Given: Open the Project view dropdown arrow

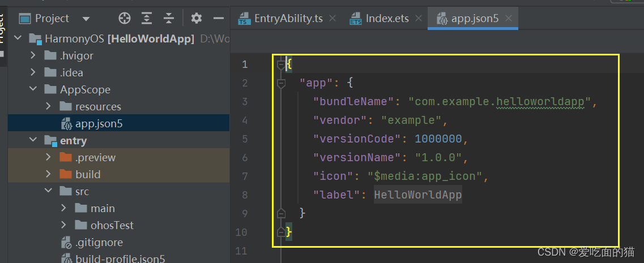Looking at the screenshot, I should pos(86,19).
